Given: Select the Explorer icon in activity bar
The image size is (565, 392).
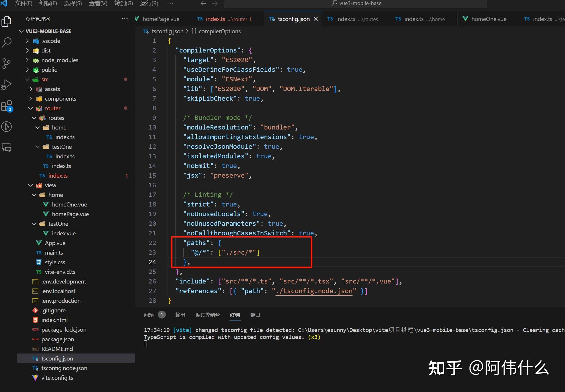Looking at the screenshot, I should coord(7,21).
